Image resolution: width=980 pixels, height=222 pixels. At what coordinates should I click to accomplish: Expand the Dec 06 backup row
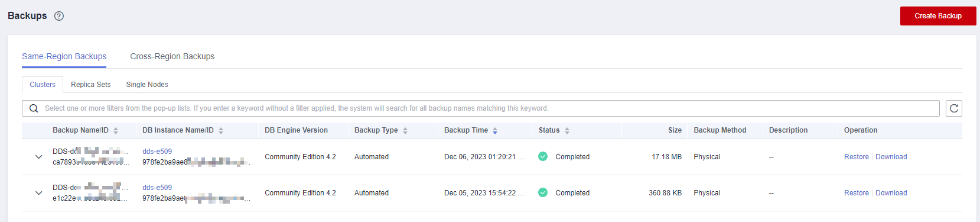point(38,157)
